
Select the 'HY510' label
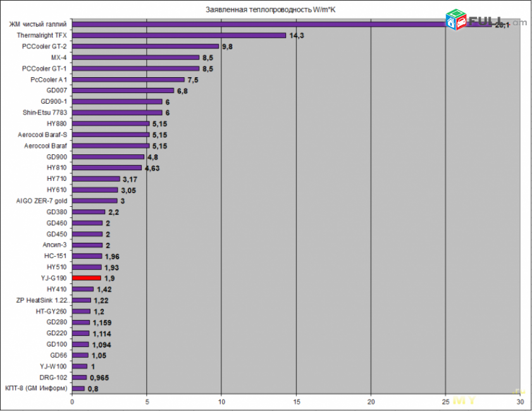[x=56, y=267]
